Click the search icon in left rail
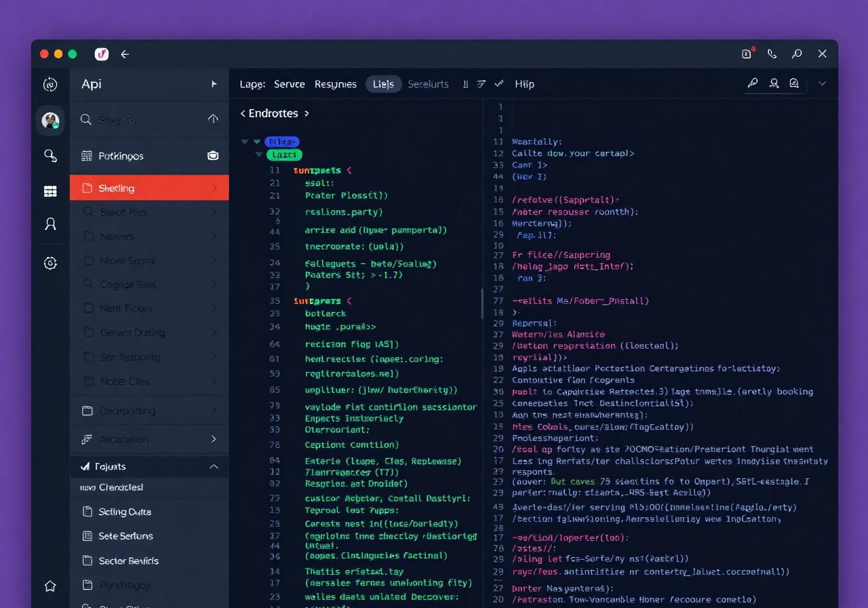Viewport: 868px width, 608px height. [50, 156]
